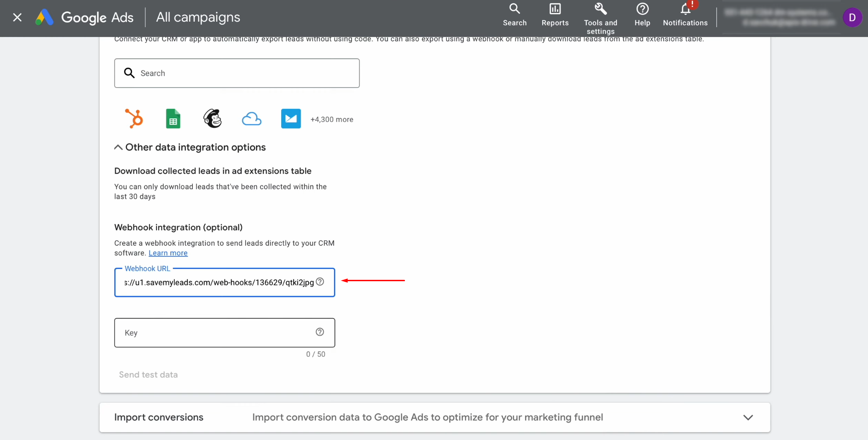Click the Webhook URL help icon
The height and width of the screenshot is (440, 868).
point(320,282)
